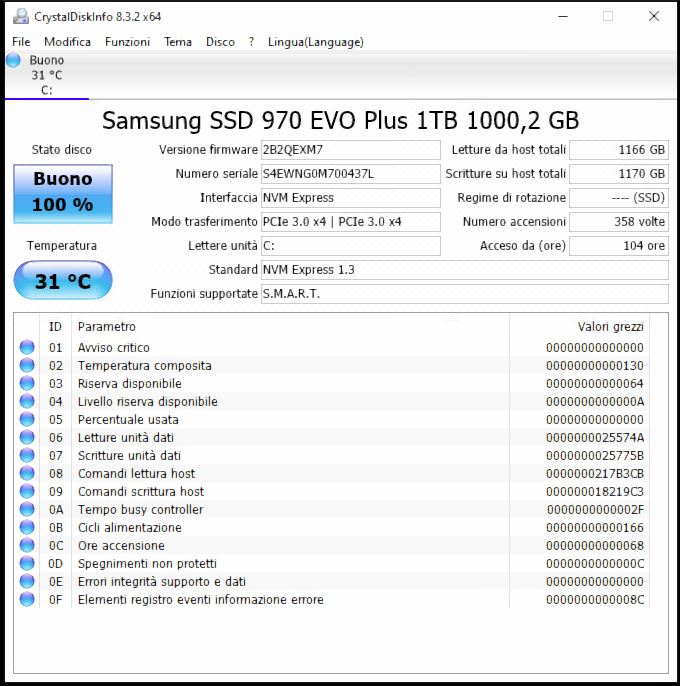Click status orb for Percentuale usata row
Viewport: 680px width, 686px height.
tap(27, 419)
